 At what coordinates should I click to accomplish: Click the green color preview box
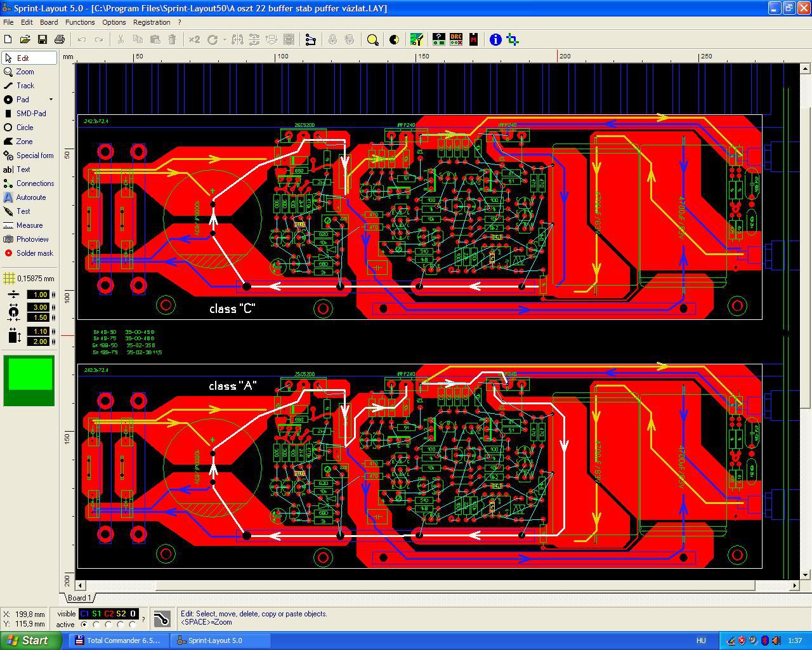coord(29,380)
